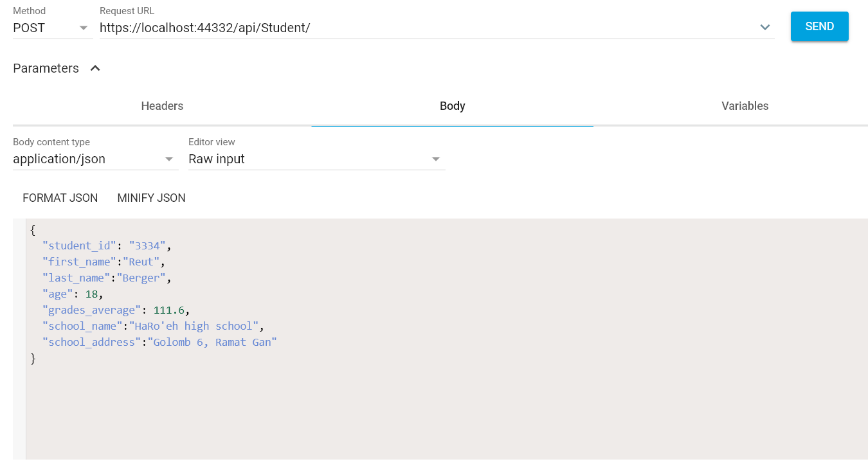Select the Body tab

click(x=452, y=106)
